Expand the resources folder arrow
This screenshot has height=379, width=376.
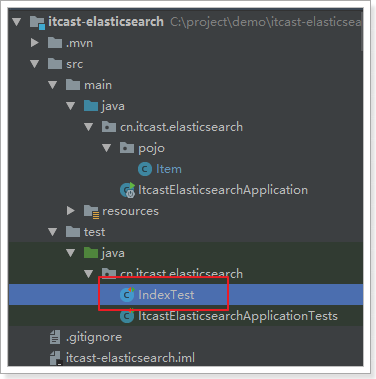click(x=70, y=211)
